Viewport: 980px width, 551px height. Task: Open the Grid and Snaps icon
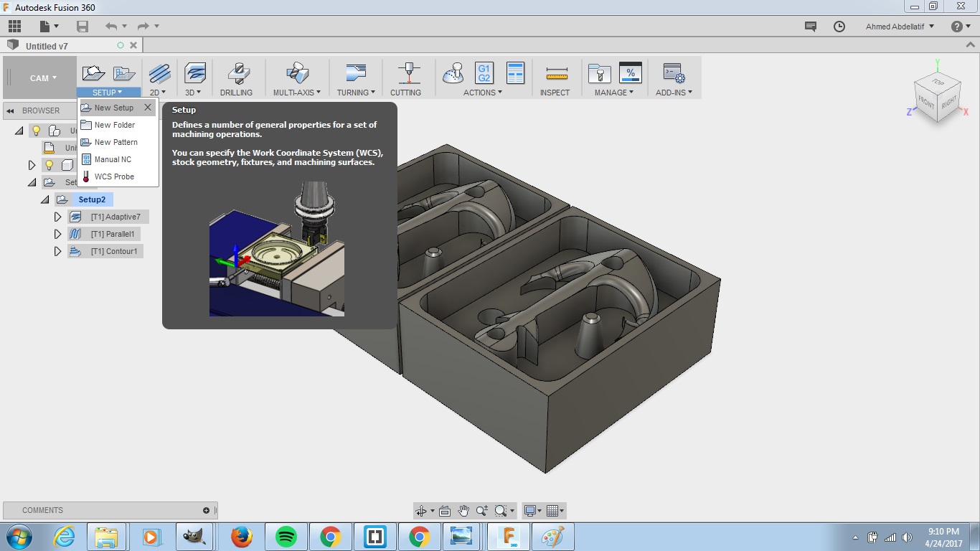552,511
